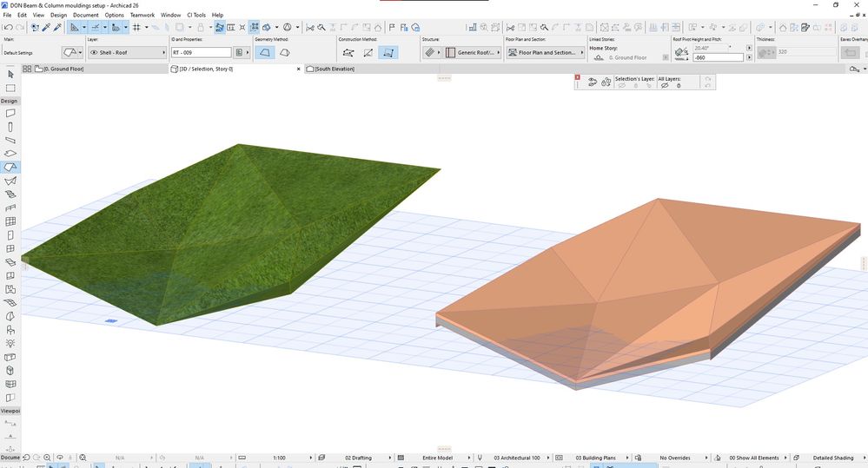Image resolution: width=868 pixels, height=468 pixels.
Task: Choose single-plane roof geometry method
Action: coord(264,53)
